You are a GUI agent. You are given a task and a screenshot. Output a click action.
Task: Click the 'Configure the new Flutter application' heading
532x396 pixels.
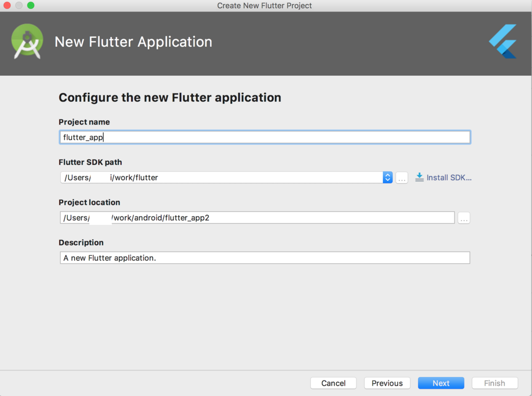[x=170, y=98]
